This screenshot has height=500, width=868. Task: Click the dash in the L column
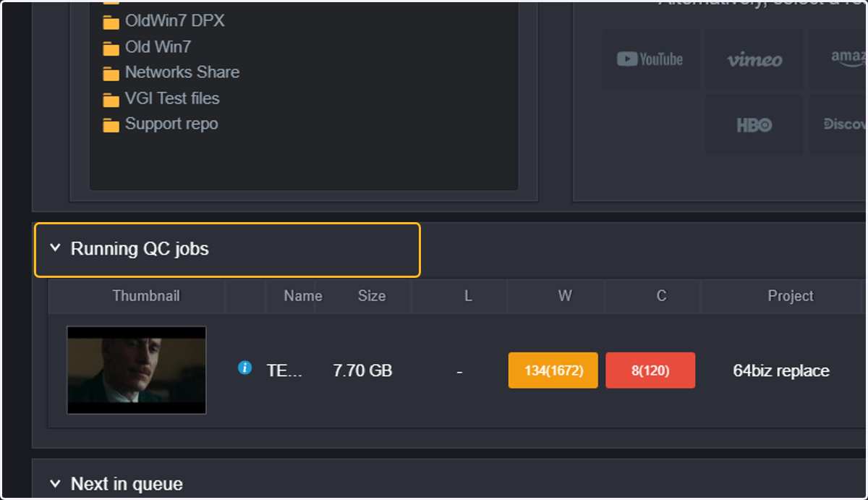(x=459, y=371)
